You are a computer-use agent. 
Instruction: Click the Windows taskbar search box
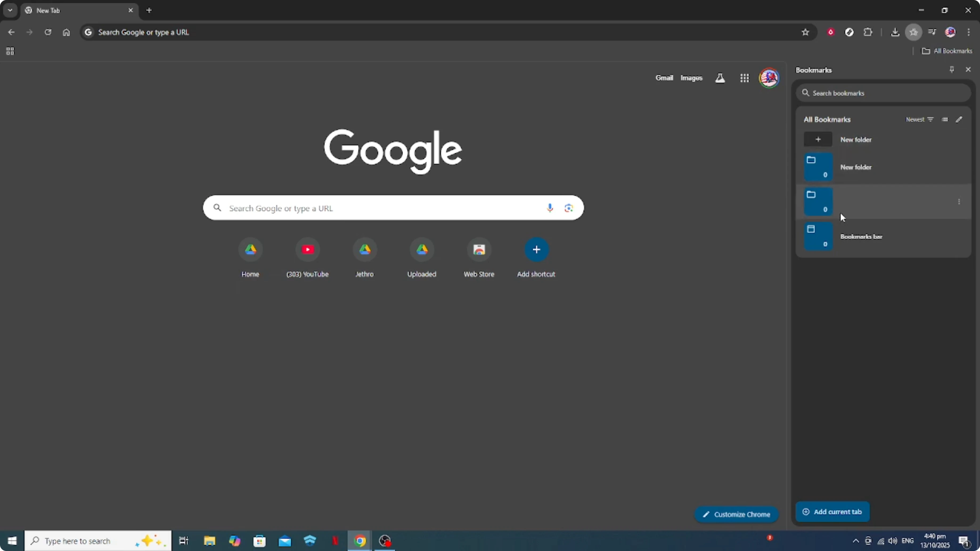pyautogui.click(x=98, y=541)
